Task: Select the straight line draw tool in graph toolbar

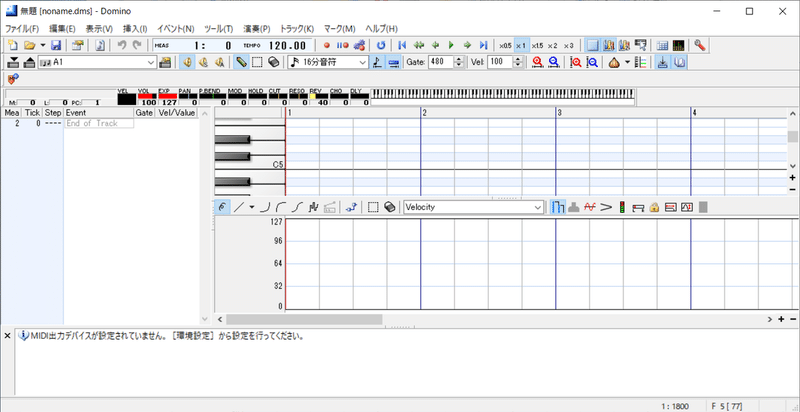Action: [238, 207]
